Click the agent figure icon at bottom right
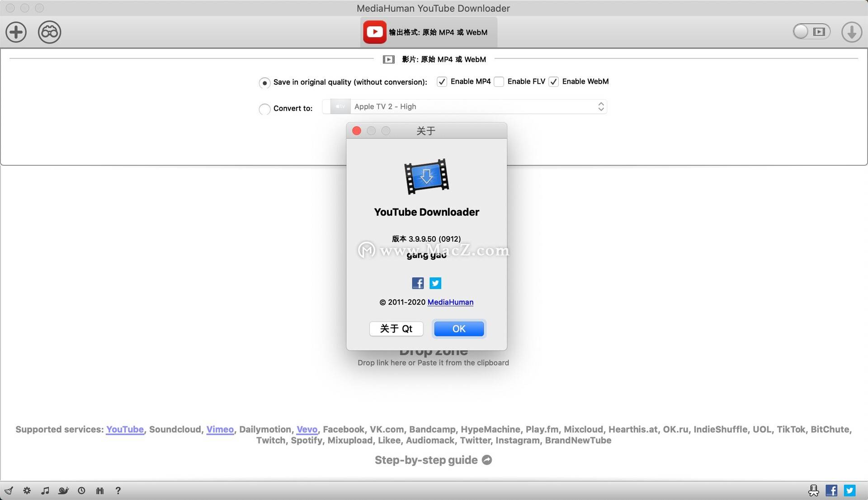The height and width of the screenshot is (500, 868). pos(814,490)
